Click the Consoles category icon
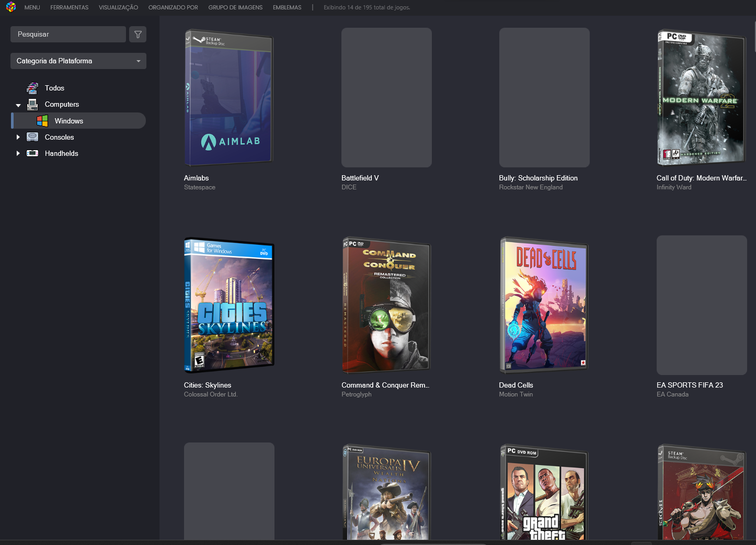Image resolution: width=756 pixels, height=545 pixels. [32, 137]
